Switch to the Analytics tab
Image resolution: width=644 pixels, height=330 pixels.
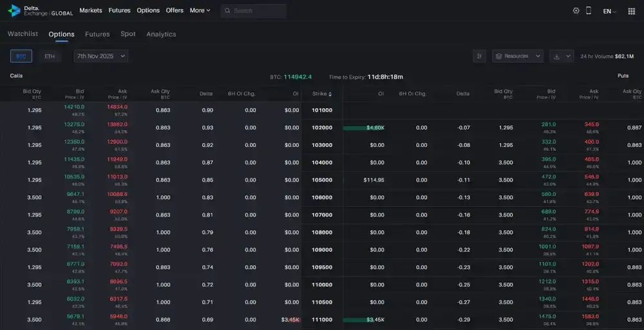tap(161, 34)
